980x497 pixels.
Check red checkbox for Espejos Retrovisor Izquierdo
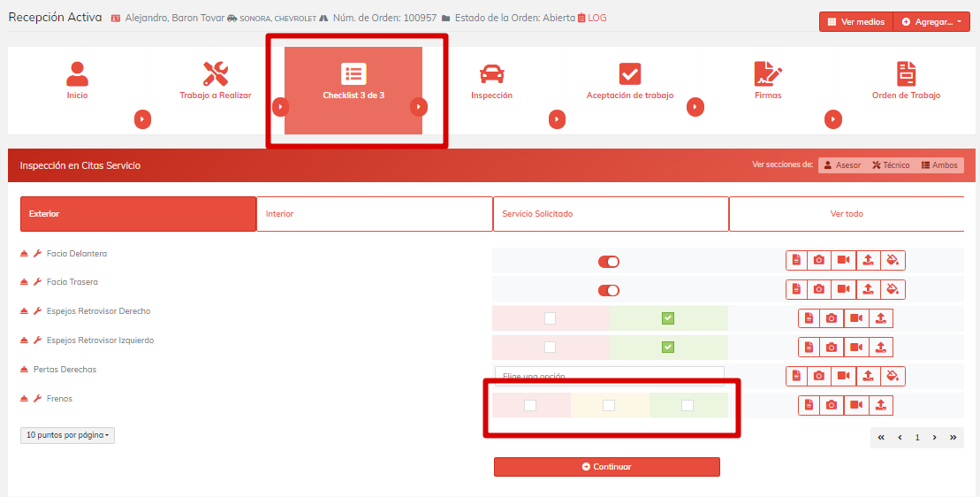550,347
